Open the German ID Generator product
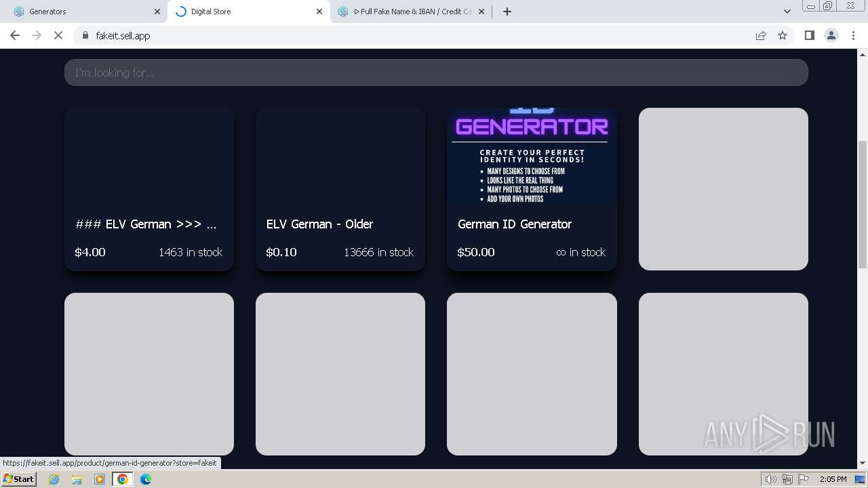Viewport: 868px width, 488px height. pyautogui.click(x=532, y=189)
